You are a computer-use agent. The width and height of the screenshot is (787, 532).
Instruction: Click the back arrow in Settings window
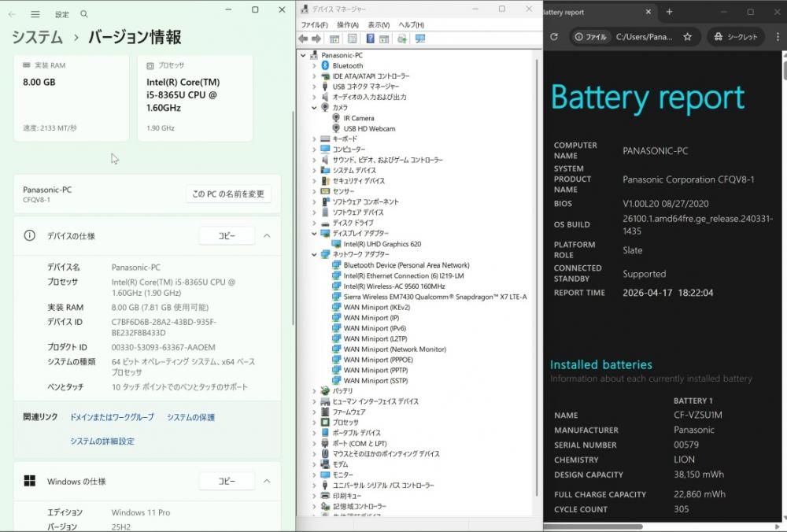tap(13, 14)
